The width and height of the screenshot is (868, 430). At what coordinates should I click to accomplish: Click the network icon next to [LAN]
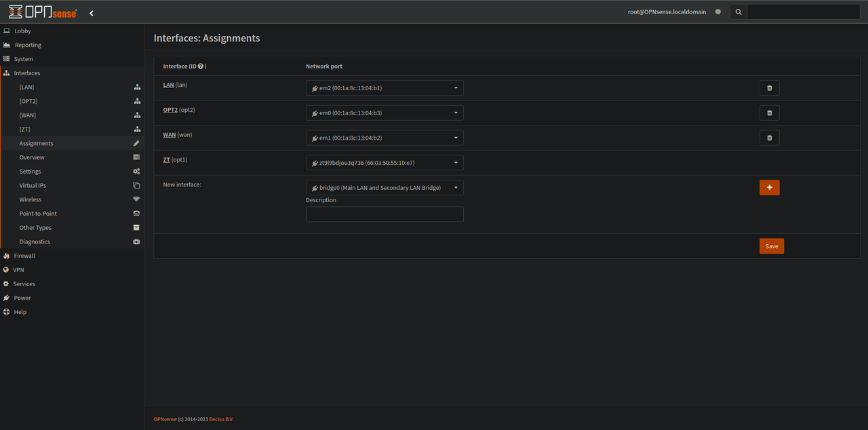137,87
